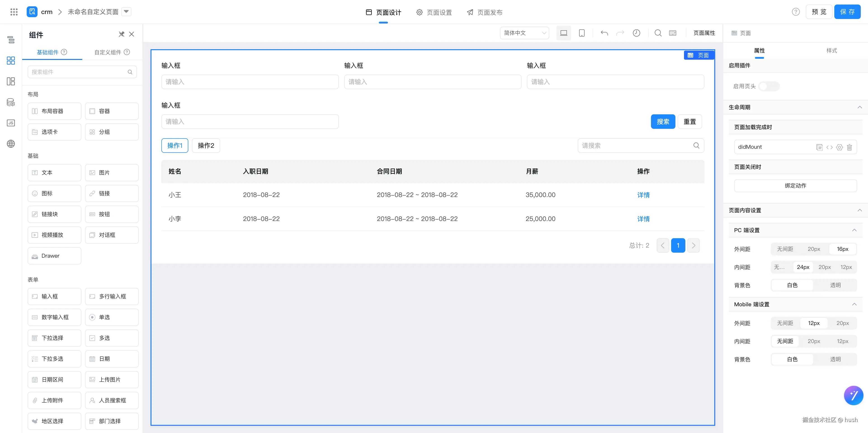Select 无间距 for Mobile 外间距
The width and height of the screenshot is (868, 433).
click(785, 323)
